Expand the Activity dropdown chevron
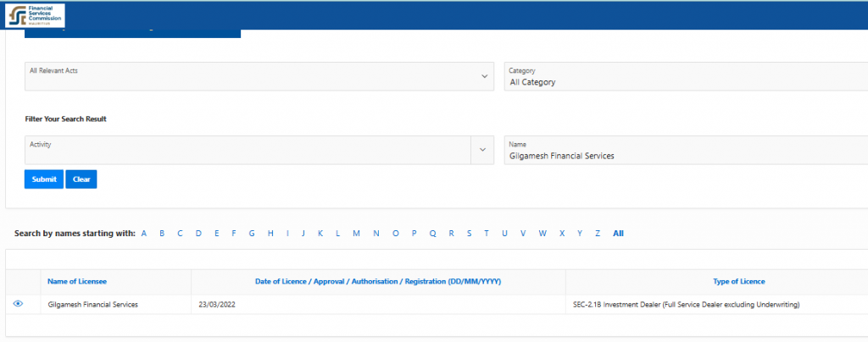The height and width of the screenshot is (342, 868). (x=482, y=150)
